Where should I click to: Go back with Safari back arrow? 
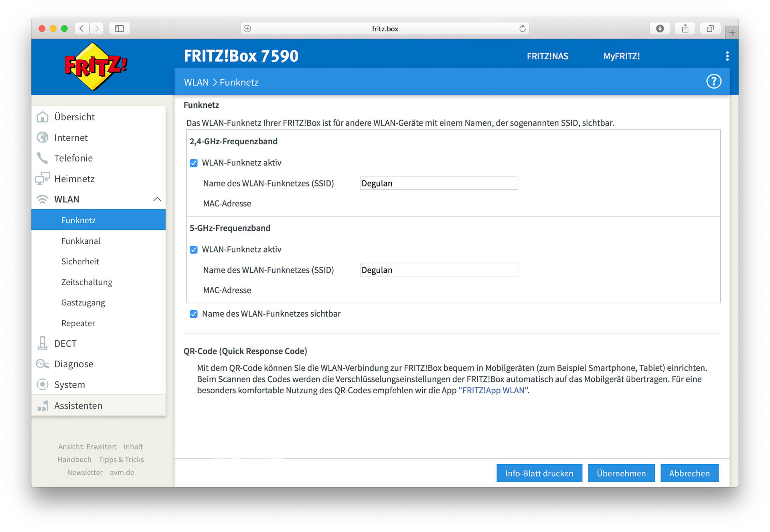82,28
